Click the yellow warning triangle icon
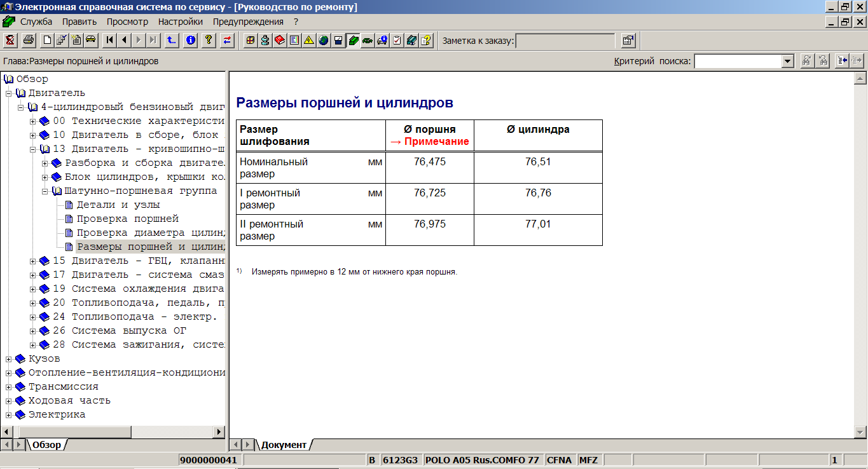Image resolution: width=868 pixels, height=469 pixels. tap(308, 41)
